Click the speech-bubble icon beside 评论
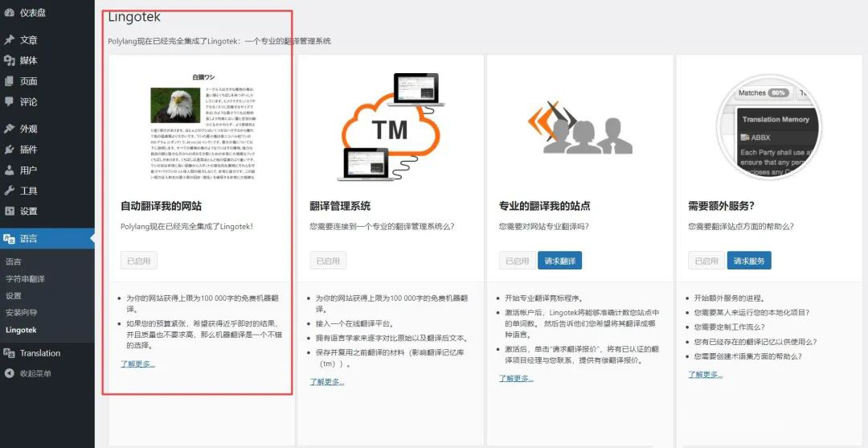868x448 pixels. pyautogui.click(x=9, y=102)
